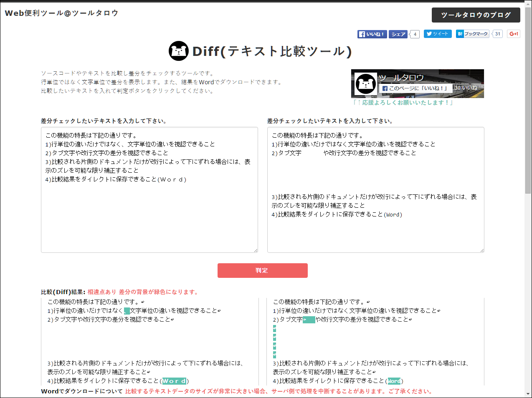The width and height of the screenshot is (532, 398).
Task: Click the Twitter ツイート icon
Action: (x=437, y=34)
